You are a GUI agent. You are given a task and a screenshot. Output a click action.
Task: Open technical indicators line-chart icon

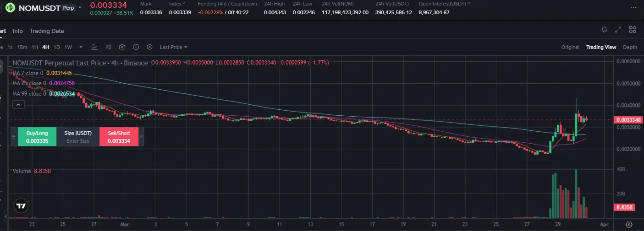(94, 47)
